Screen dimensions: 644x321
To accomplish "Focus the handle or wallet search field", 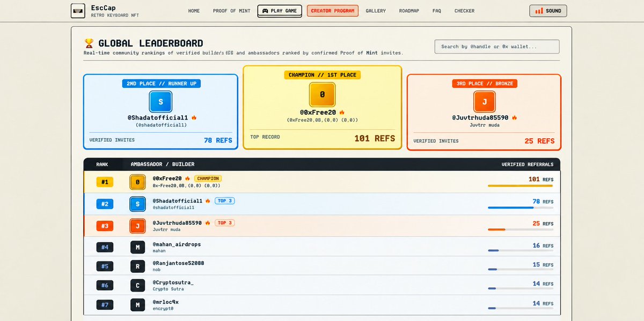I will 497,47.
